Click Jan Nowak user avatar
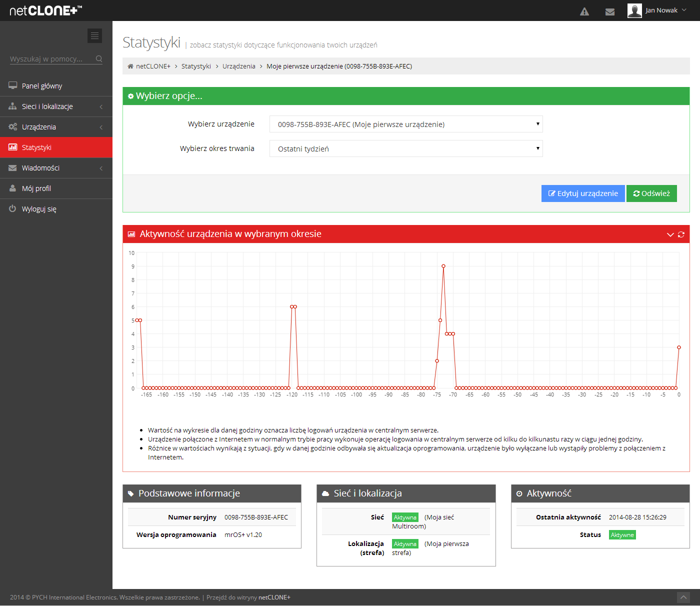The image size is (700, 606). [634, 10]
